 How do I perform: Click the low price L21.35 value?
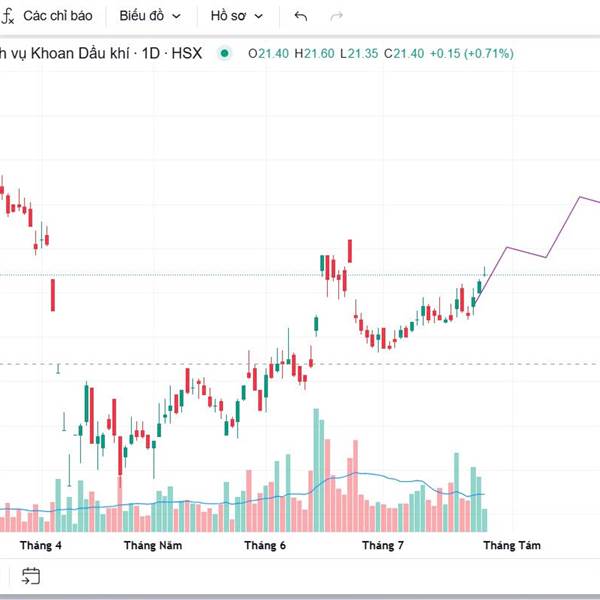359,53
